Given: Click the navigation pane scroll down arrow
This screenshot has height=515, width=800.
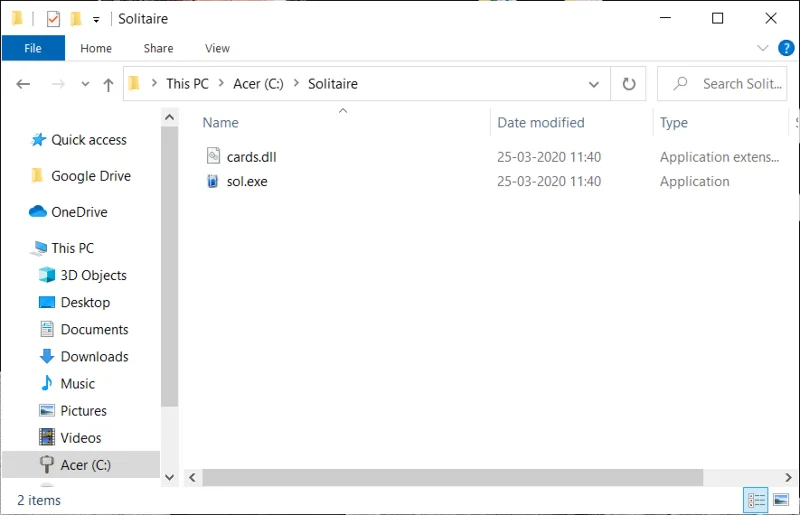Looking at the screenshot, I should 169,478.
